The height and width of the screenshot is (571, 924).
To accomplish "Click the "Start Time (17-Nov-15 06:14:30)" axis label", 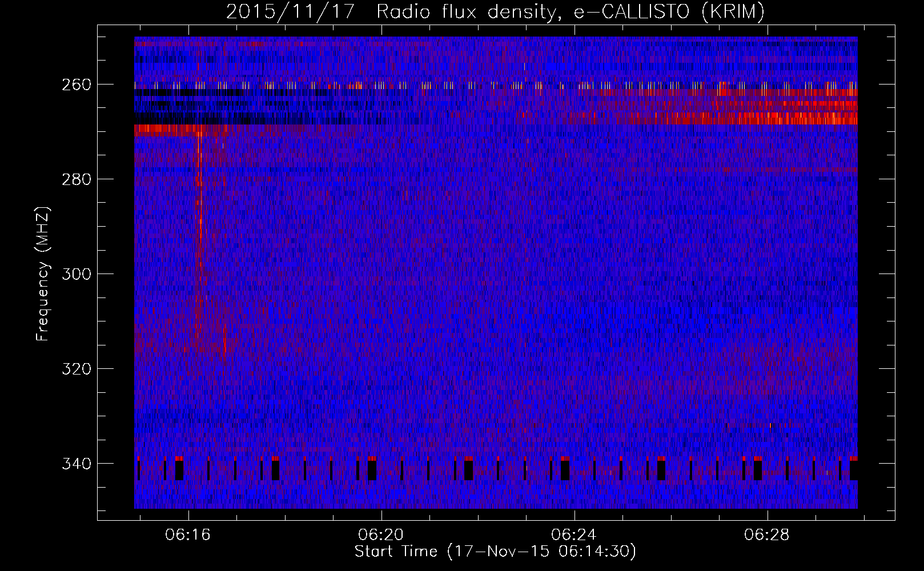I will click(x=495, y=552).
